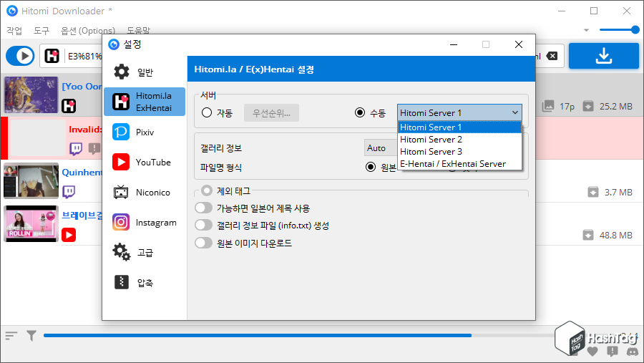The image size is (644, 363).
Task: Click the filter funnel icon at bottom
Action: coord(31,336)
